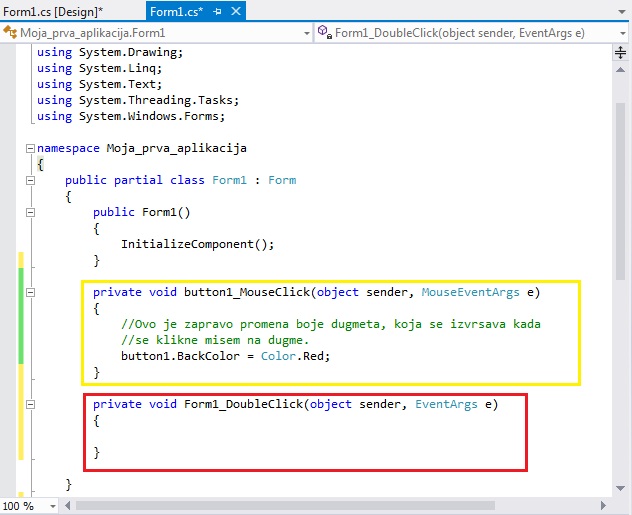Collapse the Form1_DoubleClick method
This screenshot has width=632, height=515.
click(x=30, y=404)
